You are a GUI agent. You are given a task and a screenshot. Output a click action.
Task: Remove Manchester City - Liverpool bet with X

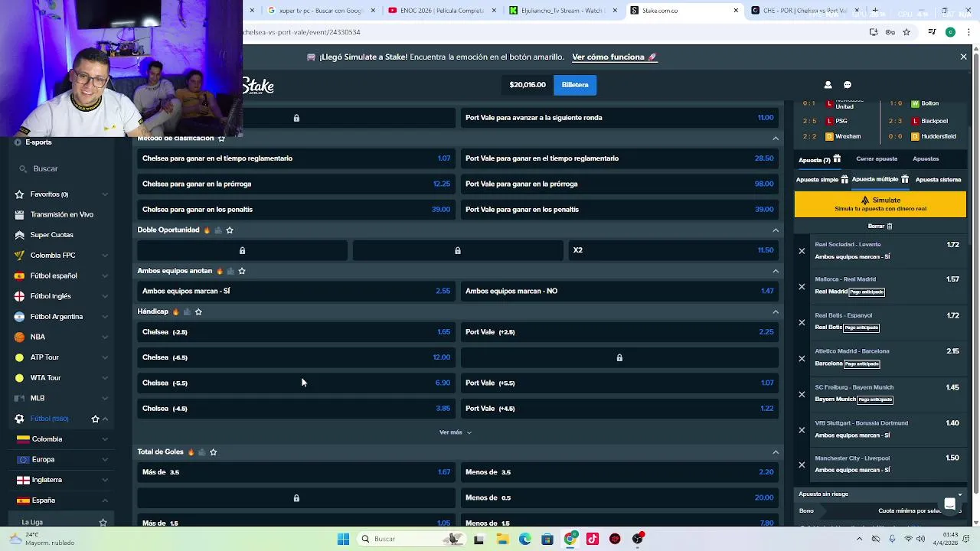click(802, 465)
